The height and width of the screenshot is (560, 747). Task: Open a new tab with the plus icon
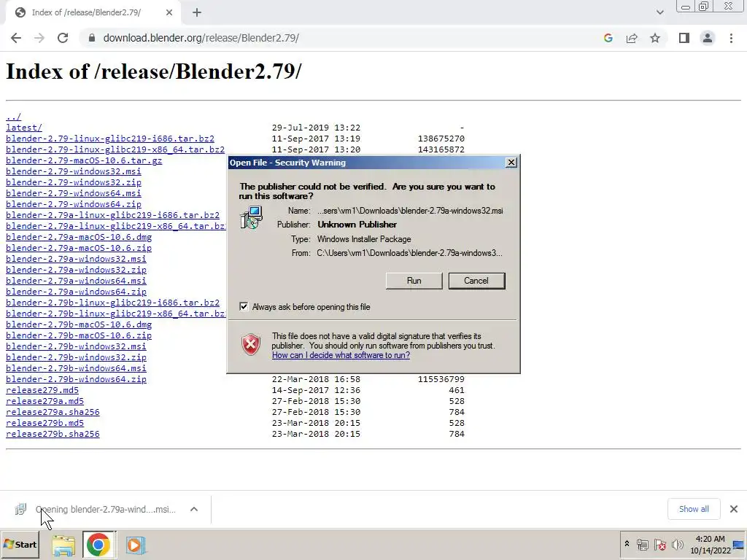click(x=197, y=13)
